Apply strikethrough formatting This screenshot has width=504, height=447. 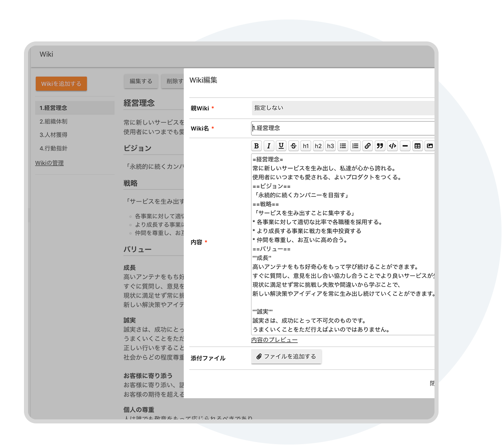pos(293,145)
